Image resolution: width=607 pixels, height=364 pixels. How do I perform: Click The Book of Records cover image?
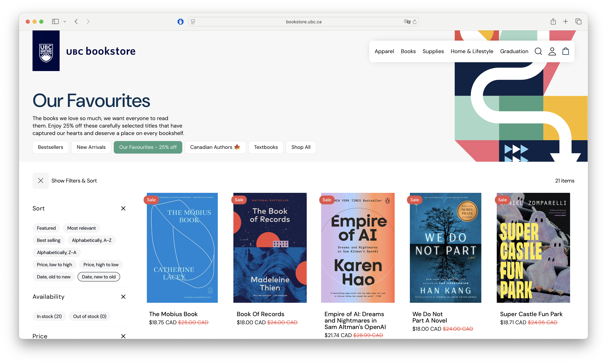point(270,247)
